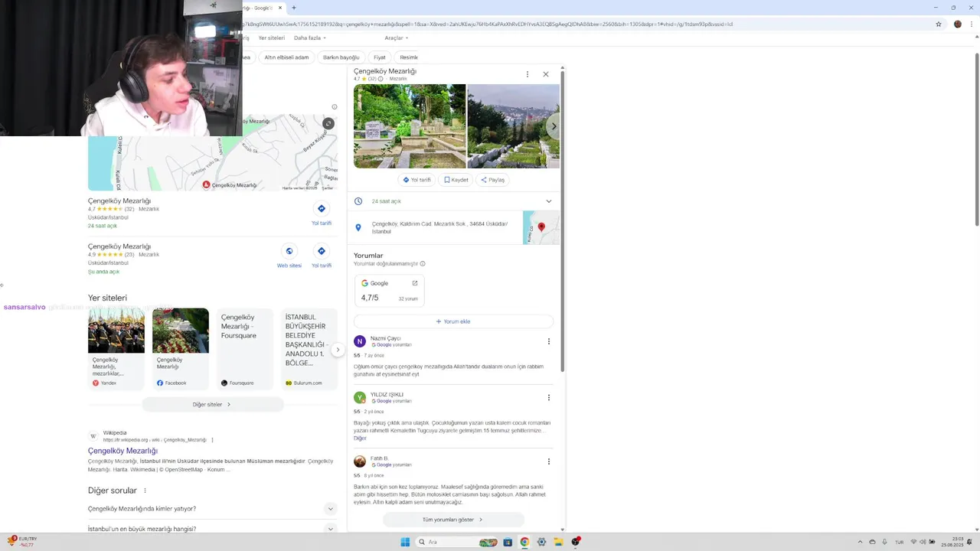The height and width of the screenshot is (551, 980).
Task: Open the Araçlar search tools dropdown
Action: point(396,37)
